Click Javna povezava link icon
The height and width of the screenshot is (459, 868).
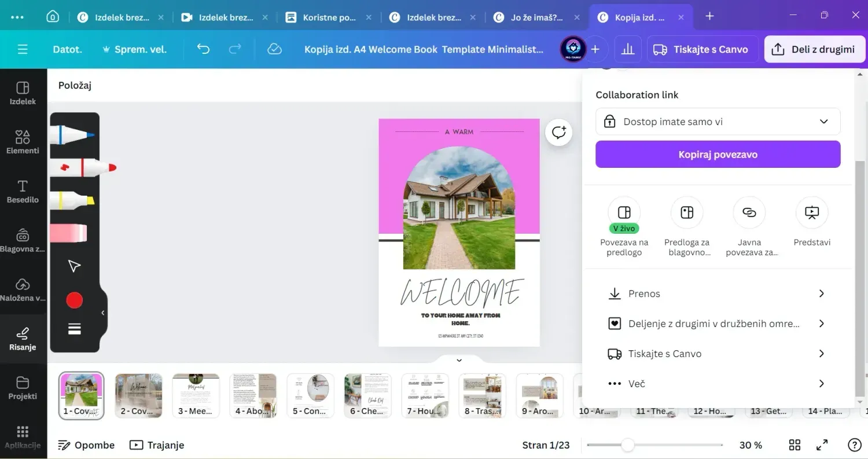coord(749,212)
